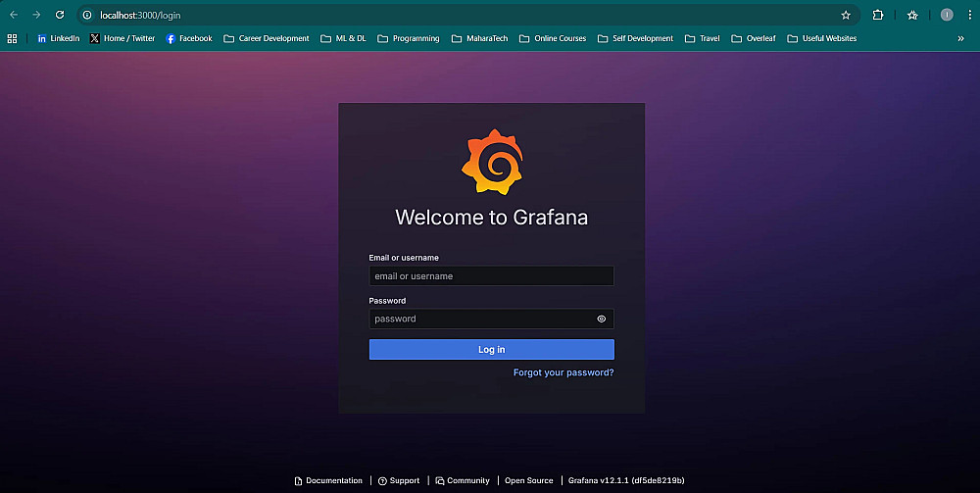Bookmark this page with the star icon
The image size is (980, 493).
pyautogui.click(x=846, y=15)
